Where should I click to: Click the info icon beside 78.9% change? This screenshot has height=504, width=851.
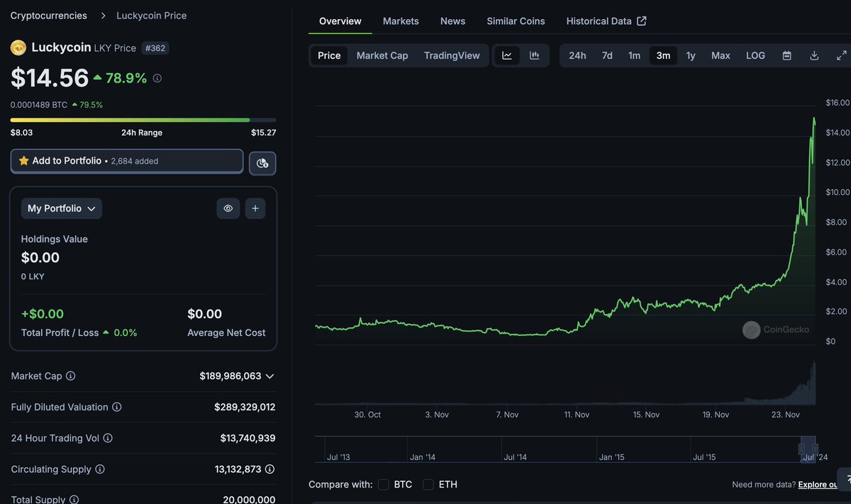pyautogui.click(x=157, y=78)
